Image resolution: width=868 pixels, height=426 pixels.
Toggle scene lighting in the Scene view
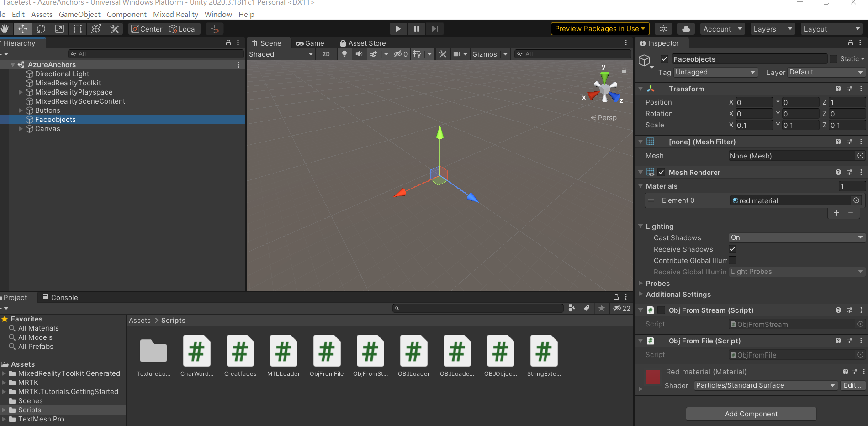(x=344, y=54)
